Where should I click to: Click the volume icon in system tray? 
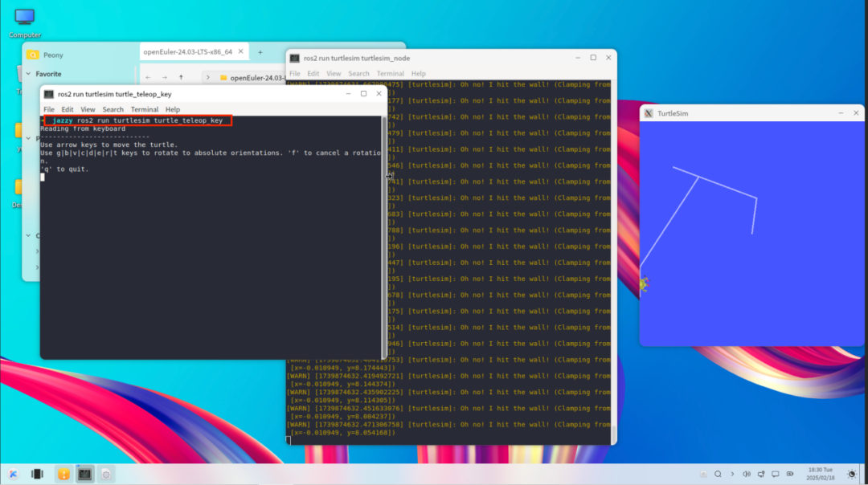pyautogui.click(x=746, y=474)
